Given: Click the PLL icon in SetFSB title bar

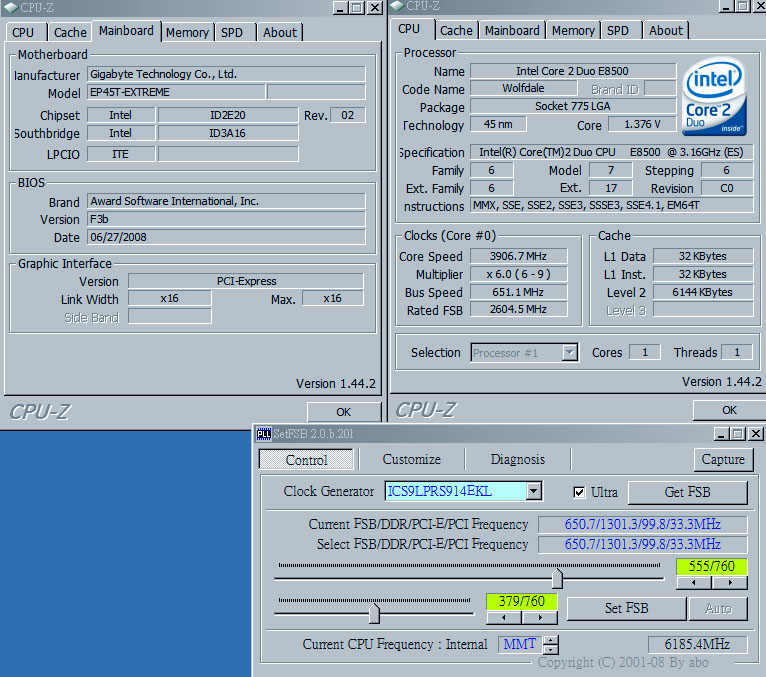Looking at the screenshot, I should coord(264,434).
